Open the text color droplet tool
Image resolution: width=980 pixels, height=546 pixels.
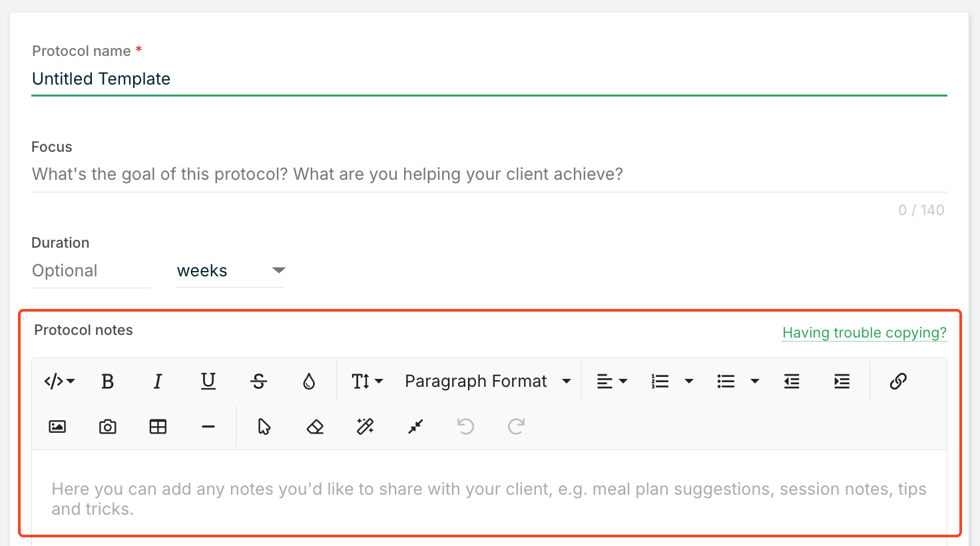point(309,382)
